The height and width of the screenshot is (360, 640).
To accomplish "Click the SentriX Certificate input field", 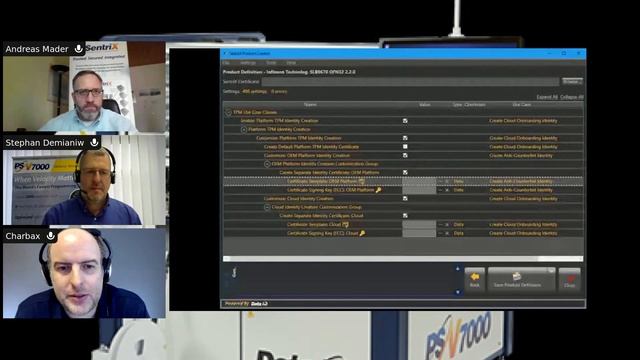I will click(410, 82).
